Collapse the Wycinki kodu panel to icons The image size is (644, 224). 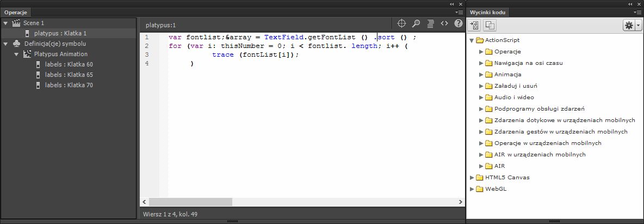631,4
